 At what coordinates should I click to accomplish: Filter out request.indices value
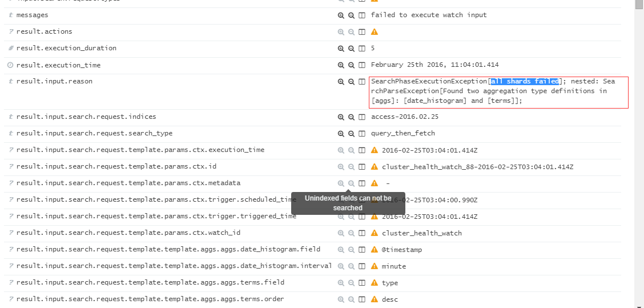coord(351,117)
